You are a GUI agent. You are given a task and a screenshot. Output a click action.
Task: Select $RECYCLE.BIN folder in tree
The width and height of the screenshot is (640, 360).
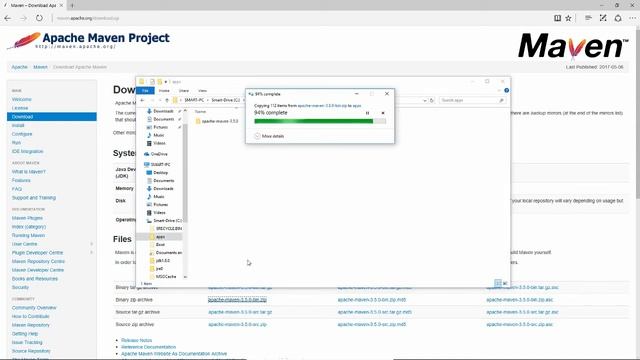[x=166, y=229]
